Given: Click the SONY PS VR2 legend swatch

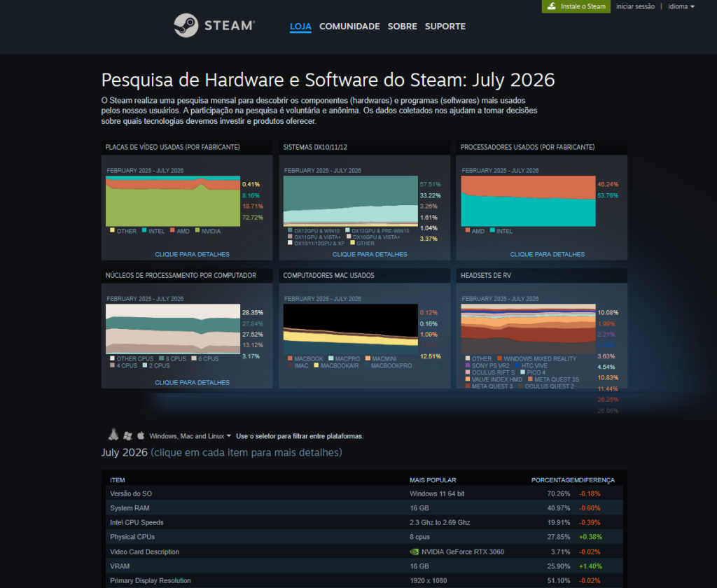Looking at the screenshot, I should click(467, 365).
